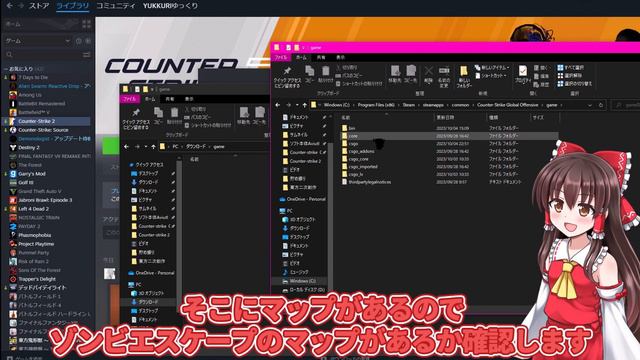This screenshot has height=360, width=640.
Task: Click the Up arrow in the Downloads Explorer window
Action: pos(153,147)
